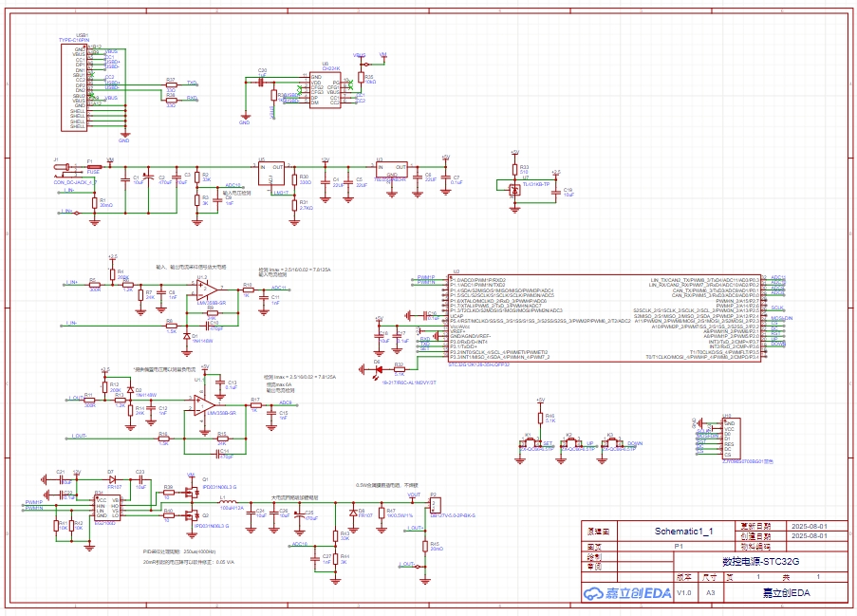This screenshot has width=857, height=616.
Task: Select the TXD net label beside R37
Action: (192, 84)
